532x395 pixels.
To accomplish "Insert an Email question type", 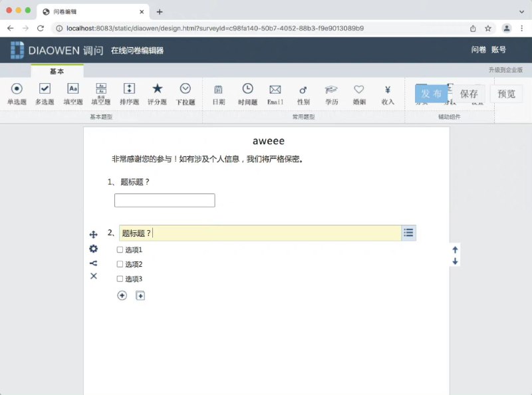I will tap(275, 93).
